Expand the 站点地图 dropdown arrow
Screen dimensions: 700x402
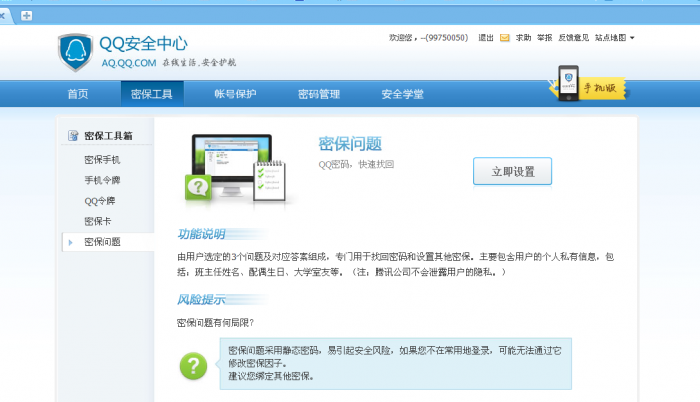pyautogui.click(x=632, y=38)
